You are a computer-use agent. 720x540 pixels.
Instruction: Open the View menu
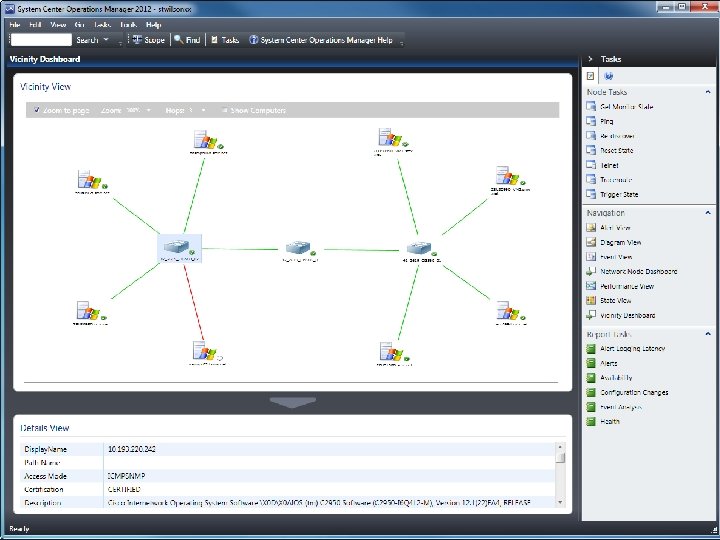pyautogui.click(x=58, y=25)
